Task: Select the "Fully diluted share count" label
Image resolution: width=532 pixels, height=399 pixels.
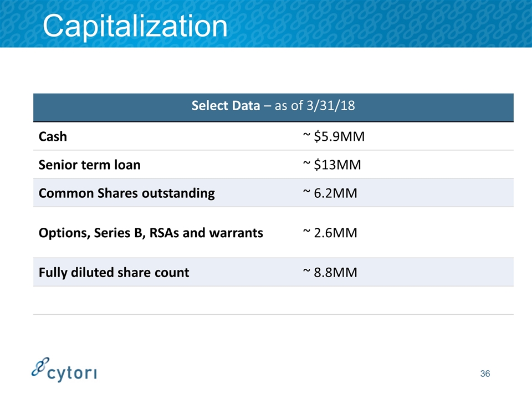Action: [114, 272]
